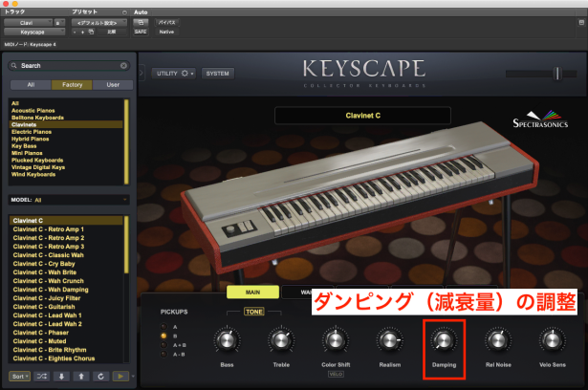Click the previous preset up arrow
The width and height of the screenshot is (588, 390).
[x=81, y=376]
